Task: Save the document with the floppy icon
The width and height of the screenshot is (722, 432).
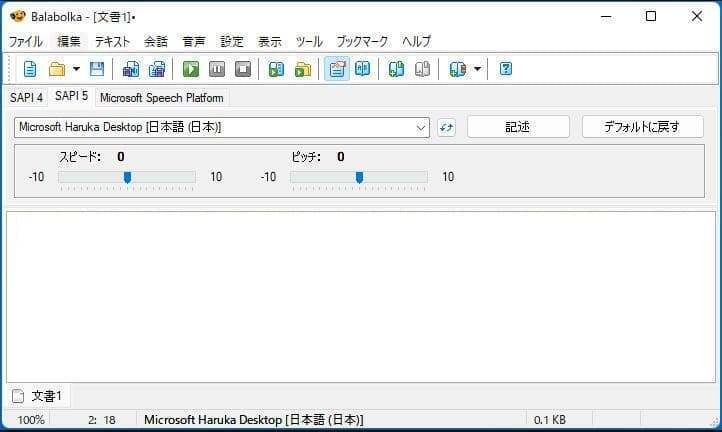Action: [97, 69]
